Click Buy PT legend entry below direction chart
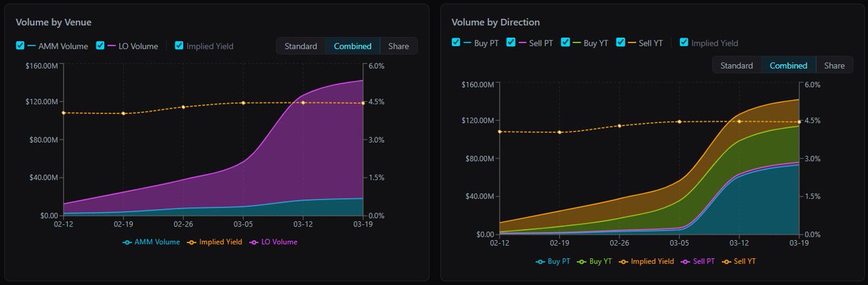The height and width of the screenshot is (285, 868). [553, 261]
